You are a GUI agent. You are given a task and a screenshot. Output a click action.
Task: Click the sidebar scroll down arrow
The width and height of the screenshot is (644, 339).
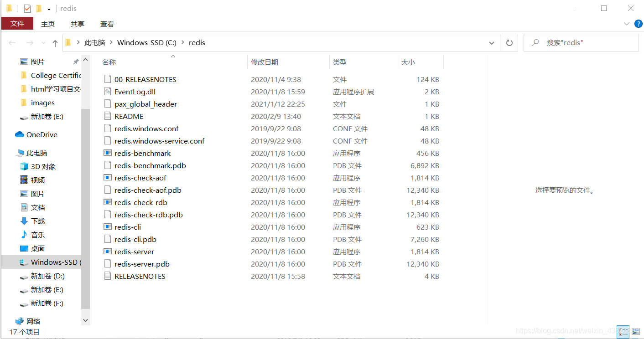pyautogui.click(x=85, y=321)
